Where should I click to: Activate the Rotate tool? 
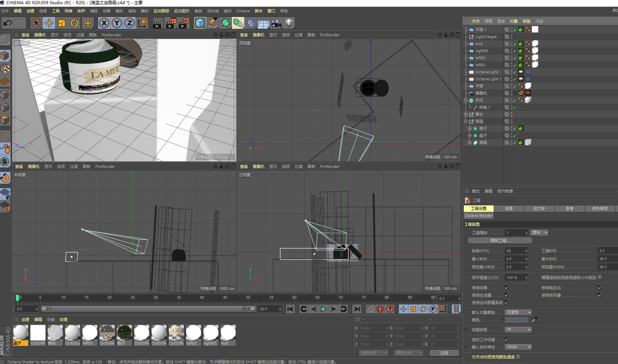click(x=75, y=23)
